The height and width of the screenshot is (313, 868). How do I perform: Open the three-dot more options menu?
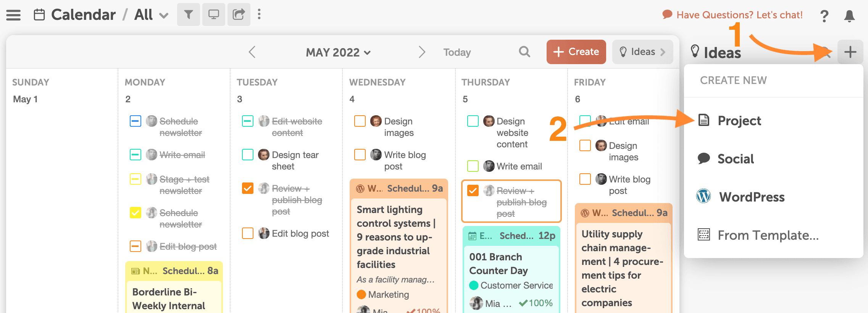point(259,15)
